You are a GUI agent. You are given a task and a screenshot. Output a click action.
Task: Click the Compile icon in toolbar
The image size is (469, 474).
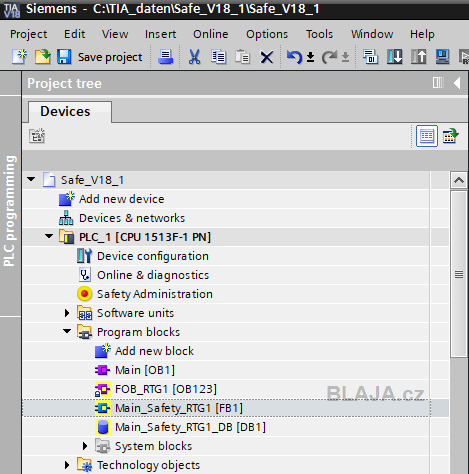(370, 57)
